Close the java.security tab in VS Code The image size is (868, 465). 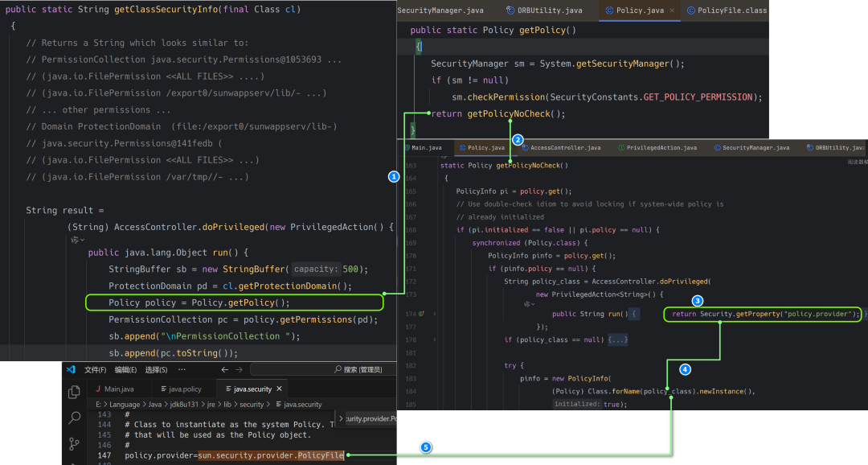click(280, 389)
